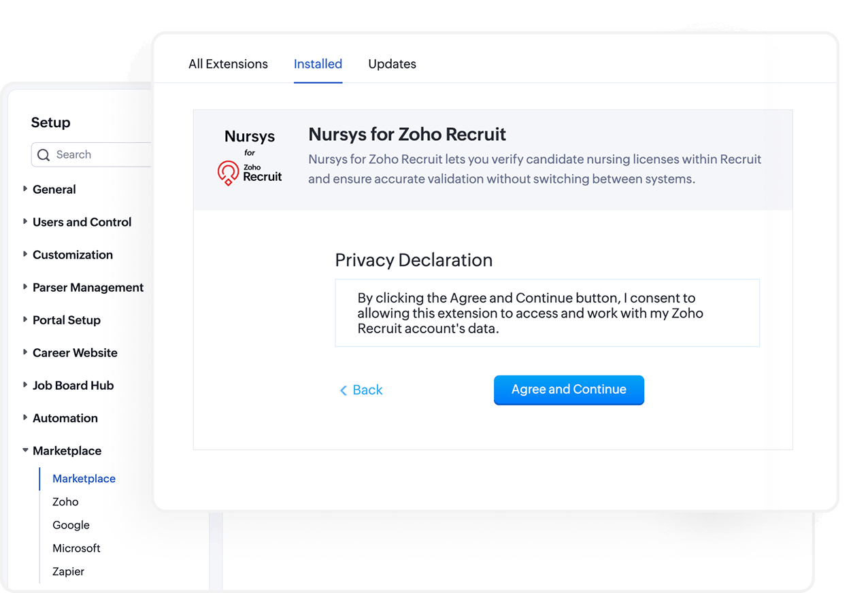Viewport: 868px width, 593px height.
Task: Click the Nursys for Zoho Recruit title
Action: pyautogui.click(x=407, y=134)
